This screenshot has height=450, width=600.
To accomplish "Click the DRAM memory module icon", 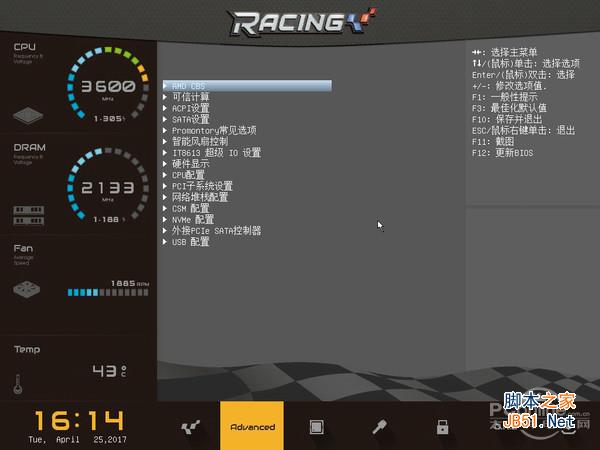I will pyautogui.click(x=29, y=215).
